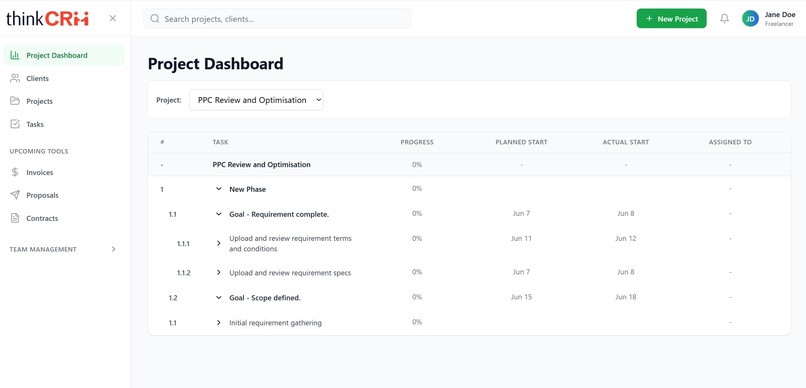Click the New Phase task name
The image size is (806, 388).
coord(247,189)
